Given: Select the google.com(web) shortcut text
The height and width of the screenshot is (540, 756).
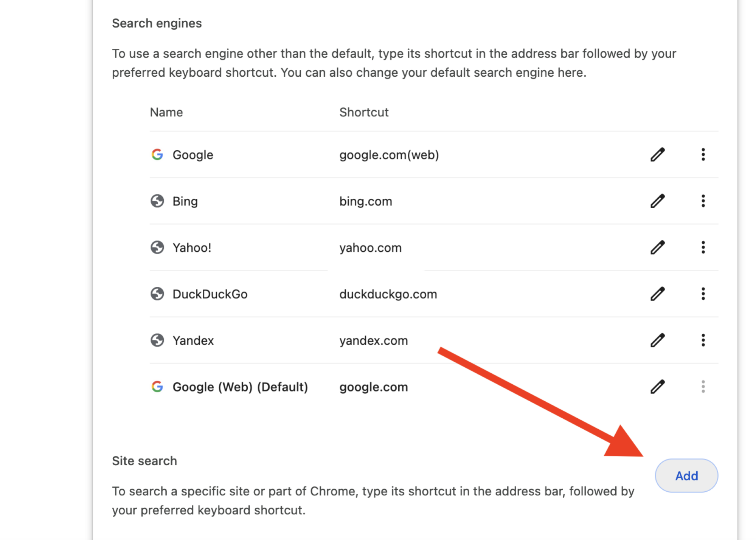Looking at the screenshot, I should [389, 155].
